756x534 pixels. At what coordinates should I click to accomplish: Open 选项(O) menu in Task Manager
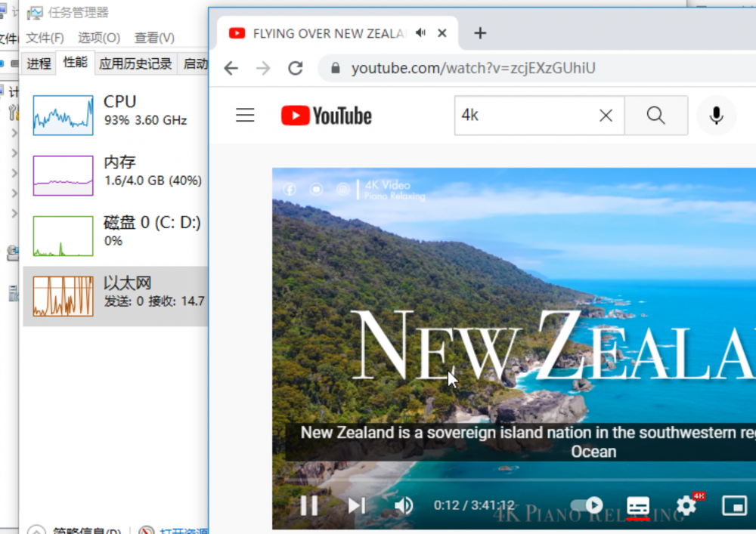(x=99, y=38)
